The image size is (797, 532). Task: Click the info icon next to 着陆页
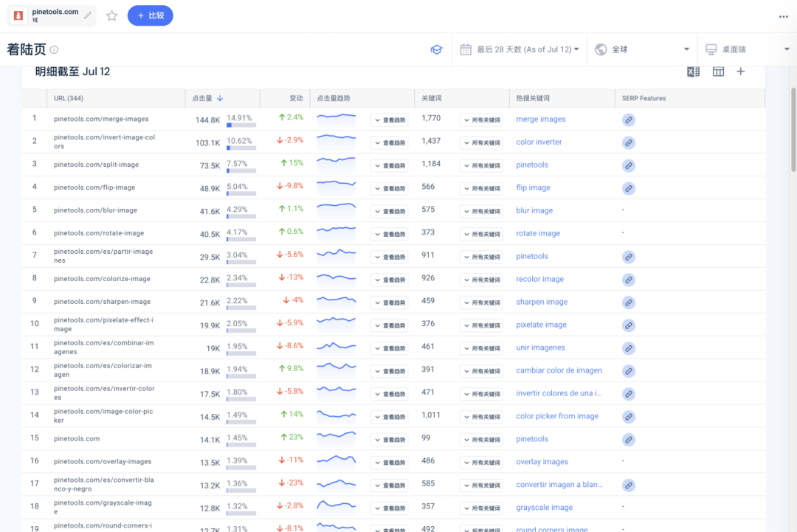tap(54, 50)
